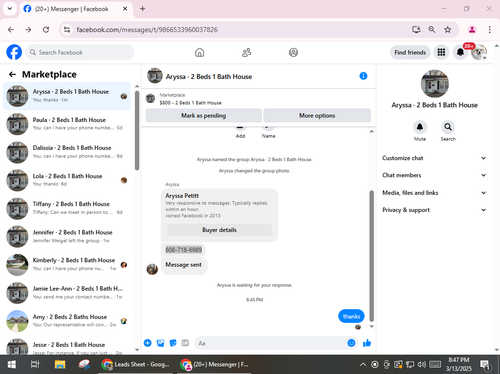This screenshot has height=374, width=500.
Task: Click the large group photo in right panel
Action: click(x=434, y=84)
